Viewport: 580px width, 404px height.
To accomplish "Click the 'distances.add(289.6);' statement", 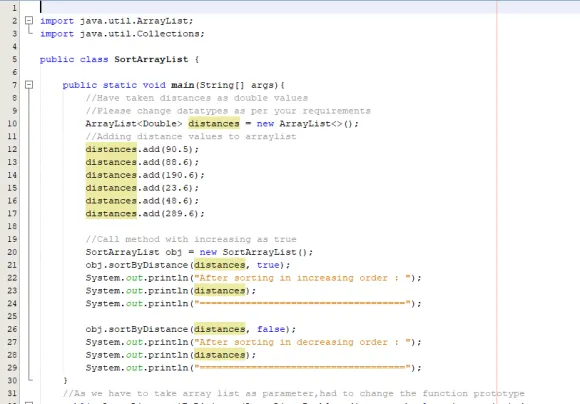I will click(x=145, y=214).
